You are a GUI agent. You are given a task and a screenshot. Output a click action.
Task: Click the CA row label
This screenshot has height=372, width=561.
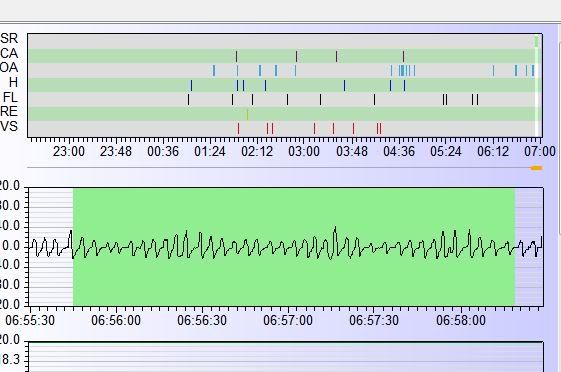tap(9, 53)
